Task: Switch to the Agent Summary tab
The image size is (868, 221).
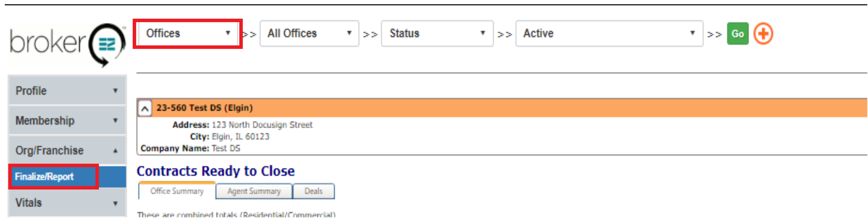Action: click(x=254, y=191)
